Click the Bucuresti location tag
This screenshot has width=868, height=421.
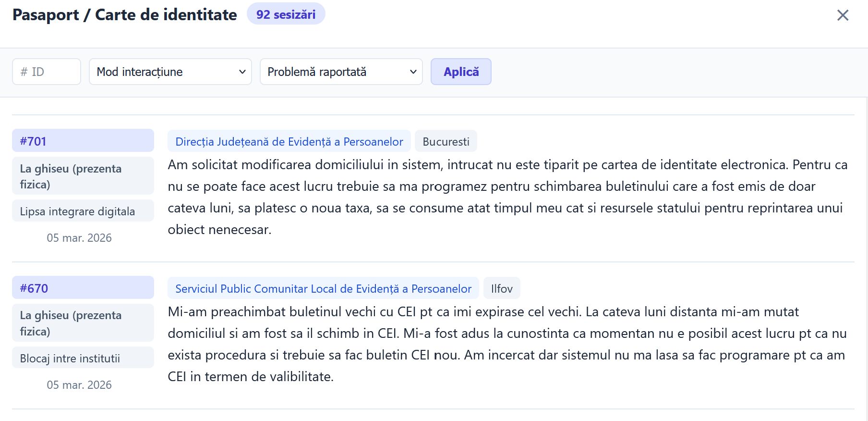446,142
